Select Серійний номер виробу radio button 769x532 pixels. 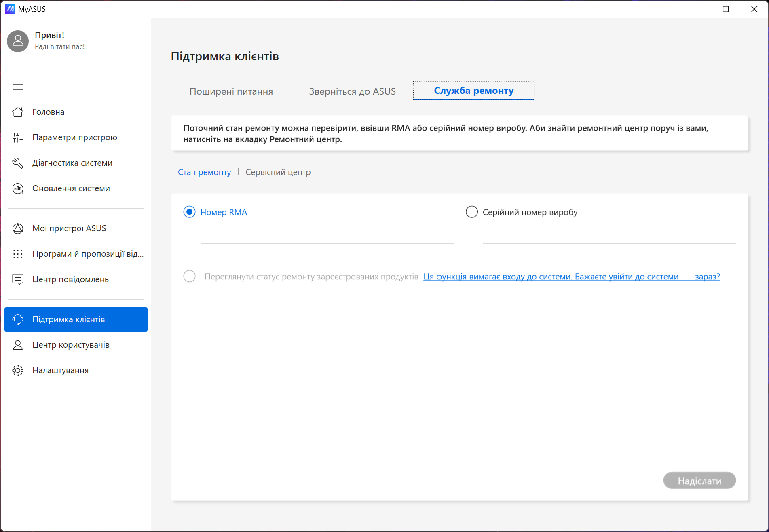(471, 212)
